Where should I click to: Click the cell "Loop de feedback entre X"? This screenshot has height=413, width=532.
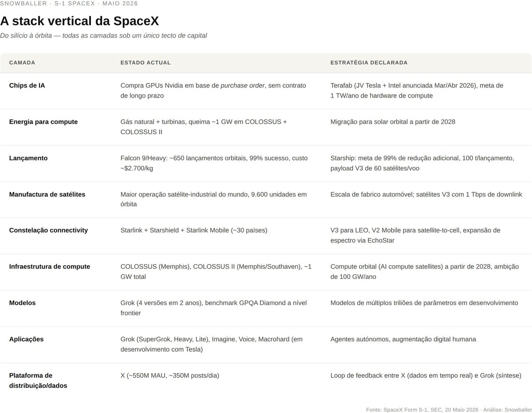(426, 376)
